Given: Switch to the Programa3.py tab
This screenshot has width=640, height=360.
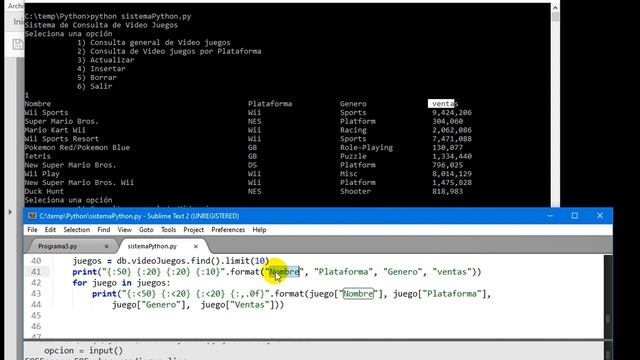Looking at the screenshot, I should 58,246.
